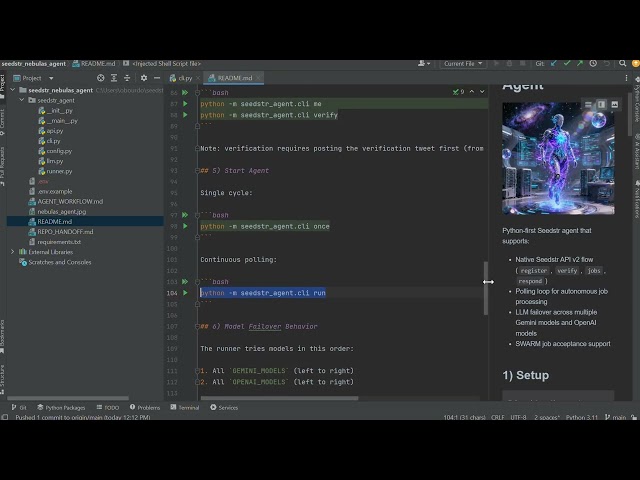Fold the bash code block at line 97
Viewport: 640px width, 480px height.
tap(197, 215)
